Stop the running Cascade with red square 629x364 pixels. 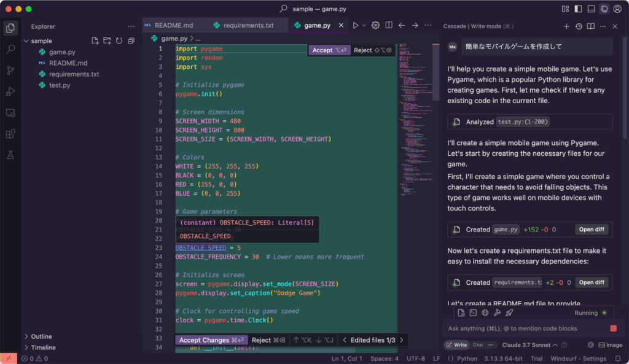[x=614, y=328]
